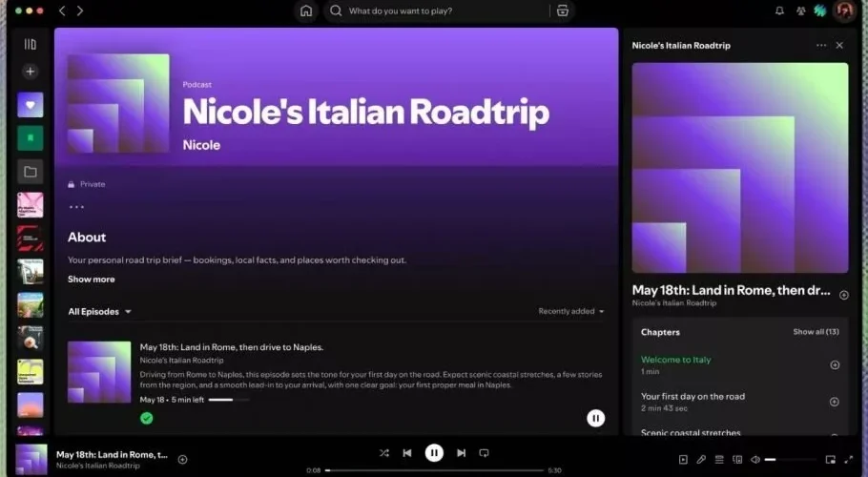Click the large podcast cover in the header
Image resolution: width=868 pixels, height=477 pixels.
118,103
